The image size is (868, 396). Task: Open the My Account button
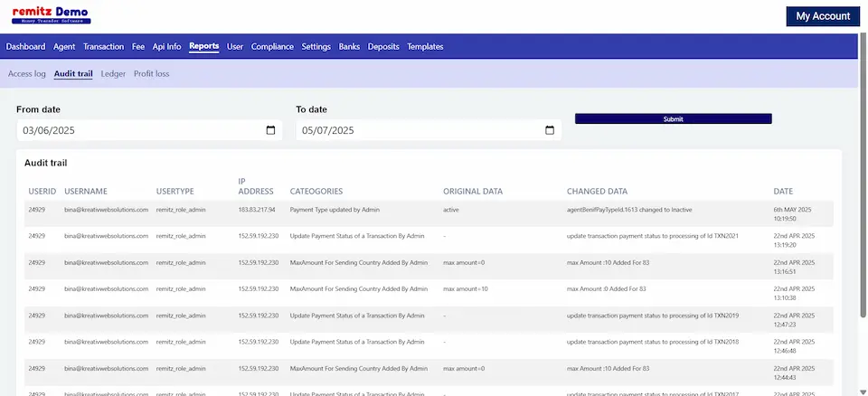click(822, 16)
